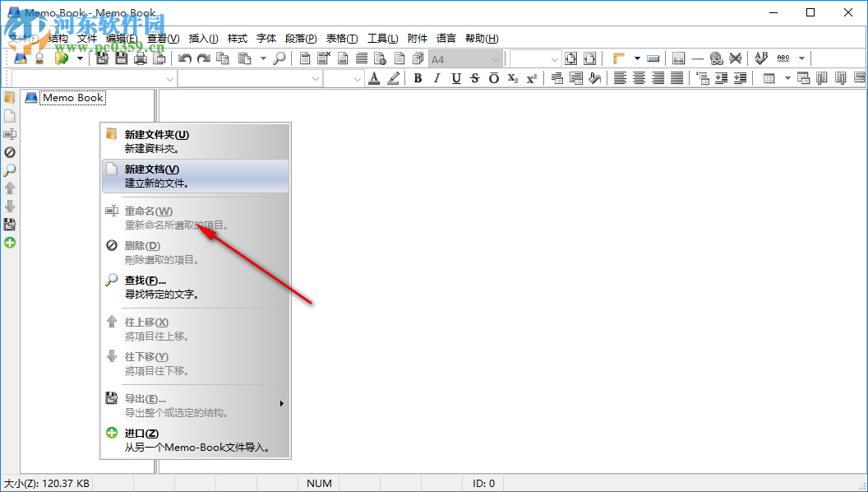
Task: Toggle align center
Action: 639,78
